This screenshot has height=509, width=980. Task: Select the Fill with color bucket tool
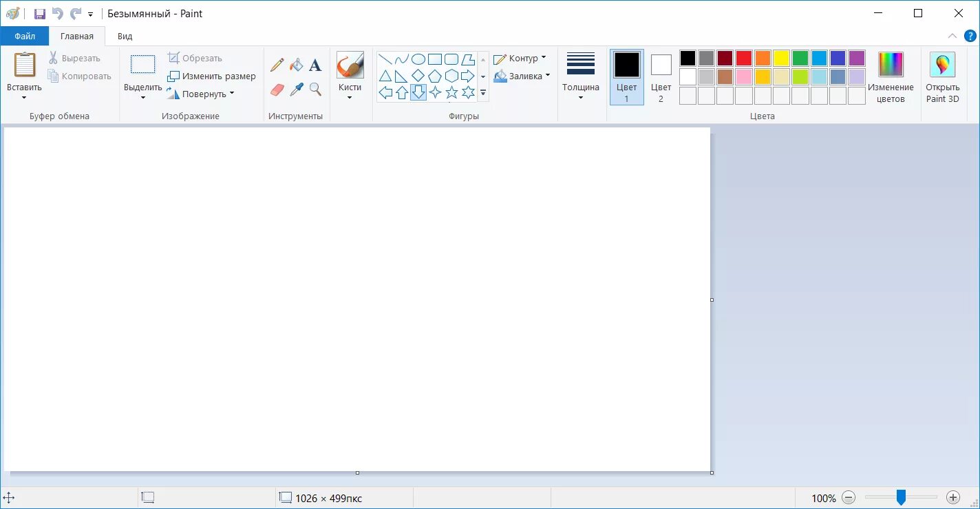tap(297, 65)
